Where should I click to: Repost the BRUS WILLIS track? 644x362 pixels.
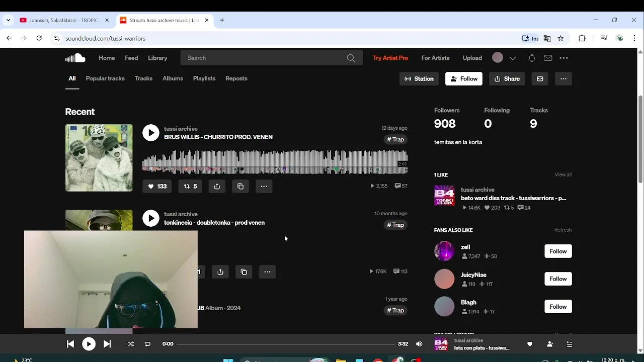[x=190, y=186]
